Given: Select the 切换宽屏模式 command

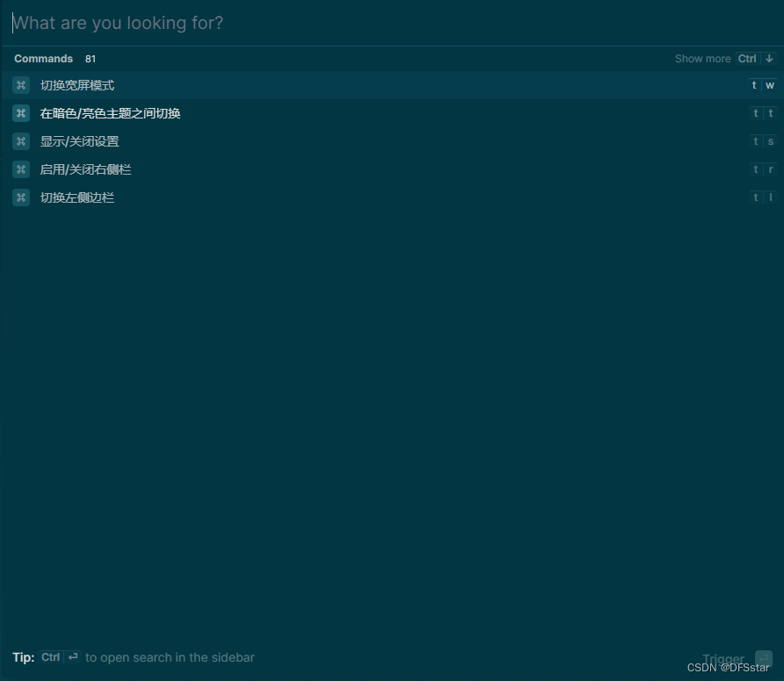Looking at the screenshot, I should coord(392,85).
